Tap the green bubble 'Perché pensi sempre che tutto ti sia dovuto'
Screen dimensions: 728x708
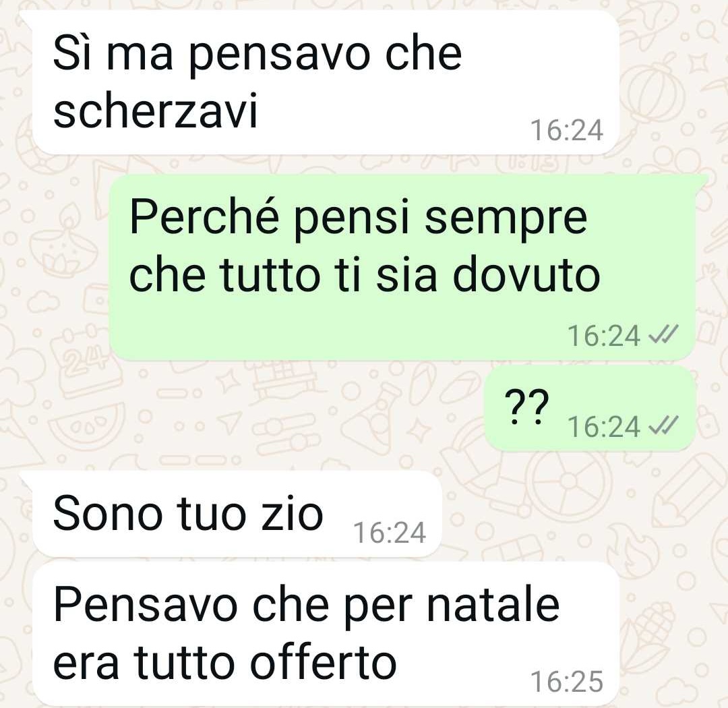pos(403,267)
